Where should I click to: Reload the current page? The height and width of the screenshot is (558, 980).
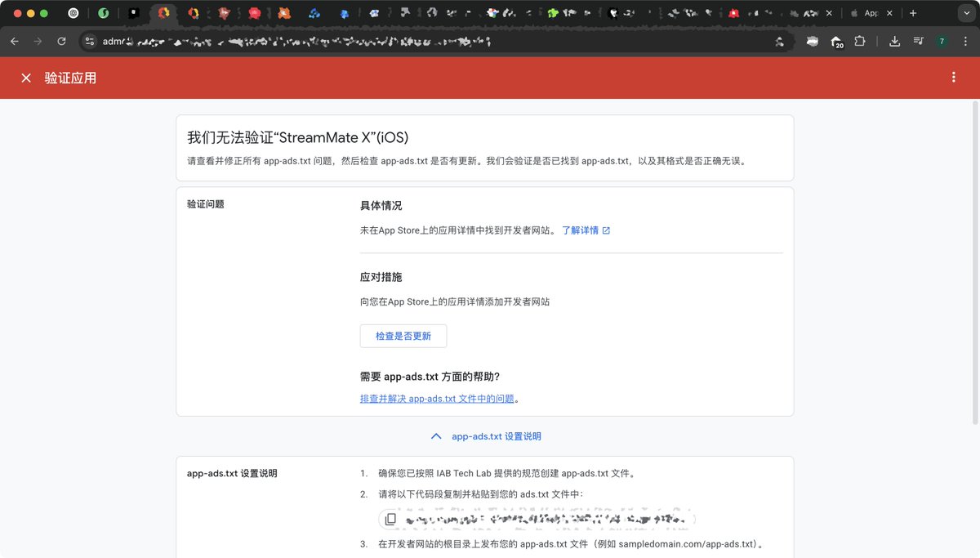61,42
